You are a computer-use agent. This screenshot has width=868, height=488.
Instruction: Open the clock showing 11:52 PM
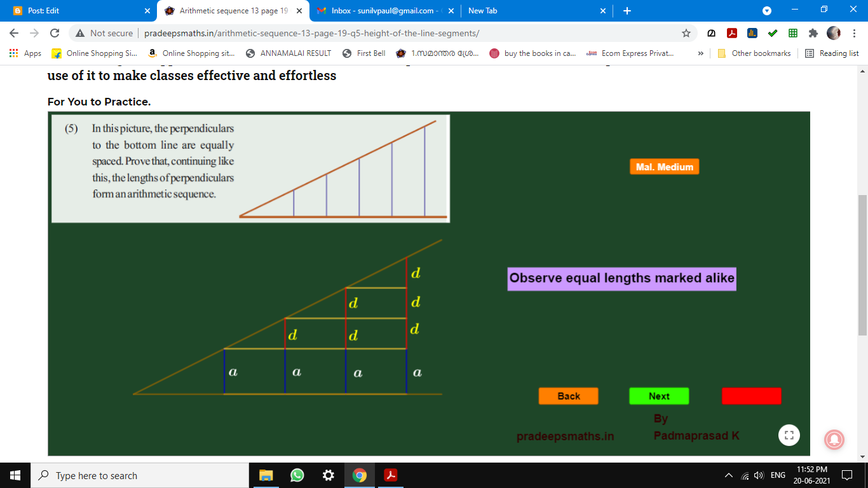[x=811, y=475]
